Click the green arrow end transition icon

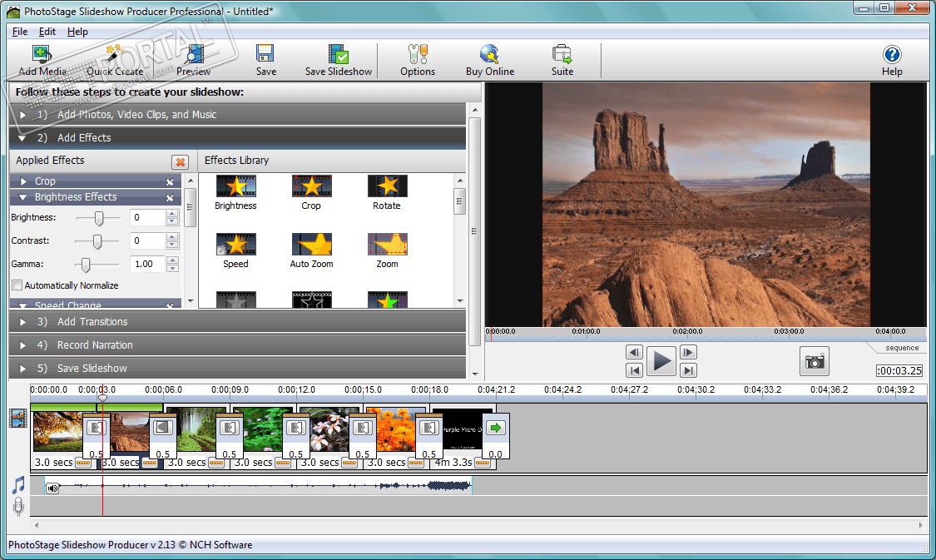[x=496, y=428]
